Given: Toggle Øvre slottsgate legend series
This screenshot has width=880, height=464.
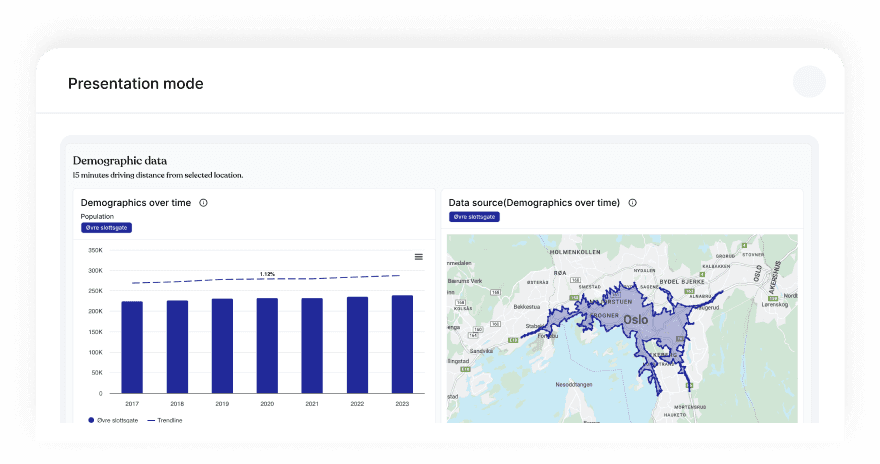Looking at the screenshot, I should point(113,420).
